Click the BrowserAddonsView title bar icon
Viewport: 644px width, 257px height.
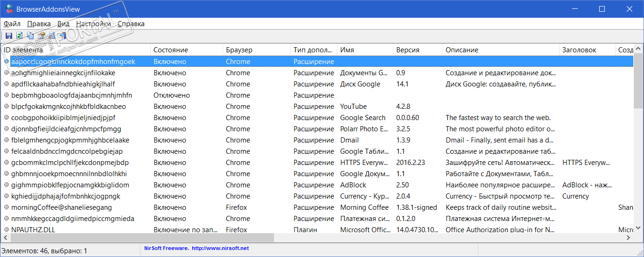8,9
